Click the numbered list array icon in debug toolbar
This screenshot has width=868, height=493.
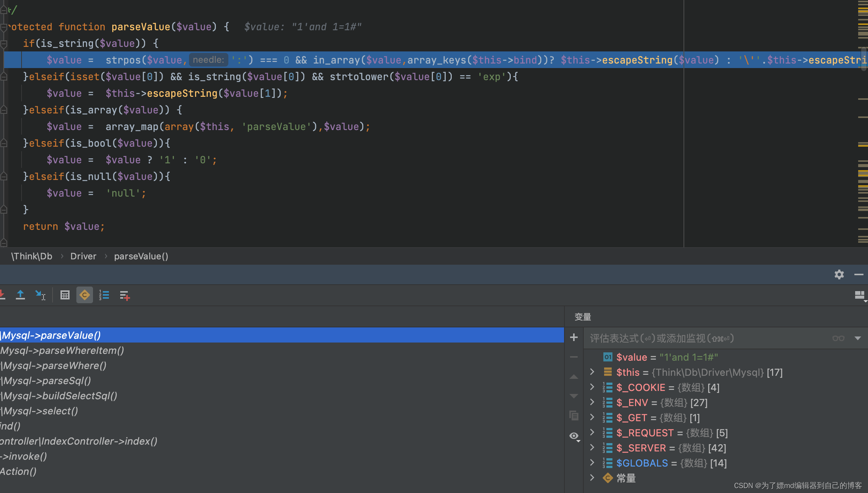[x=104, y=295]
